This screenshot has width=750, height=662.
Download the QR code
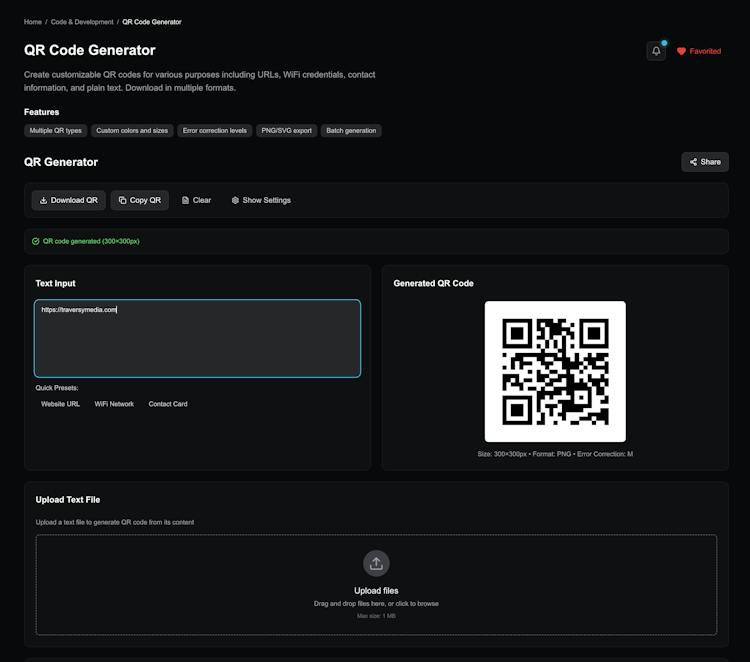pyautogui.click(x=68, y=200)
